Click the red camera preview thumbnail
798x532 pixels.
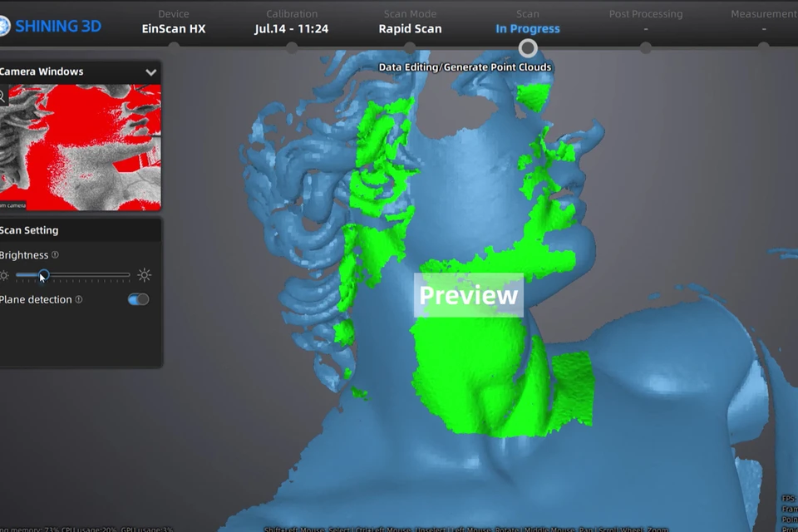point(81,147)
